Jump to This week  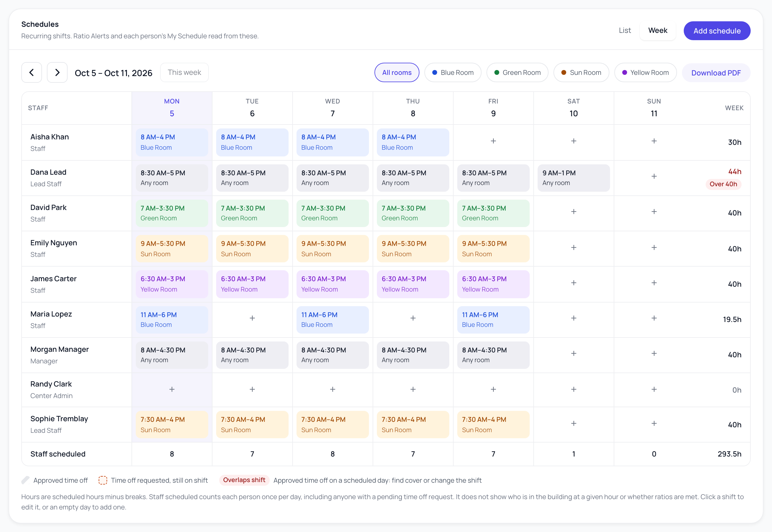(x=184, y=72)
